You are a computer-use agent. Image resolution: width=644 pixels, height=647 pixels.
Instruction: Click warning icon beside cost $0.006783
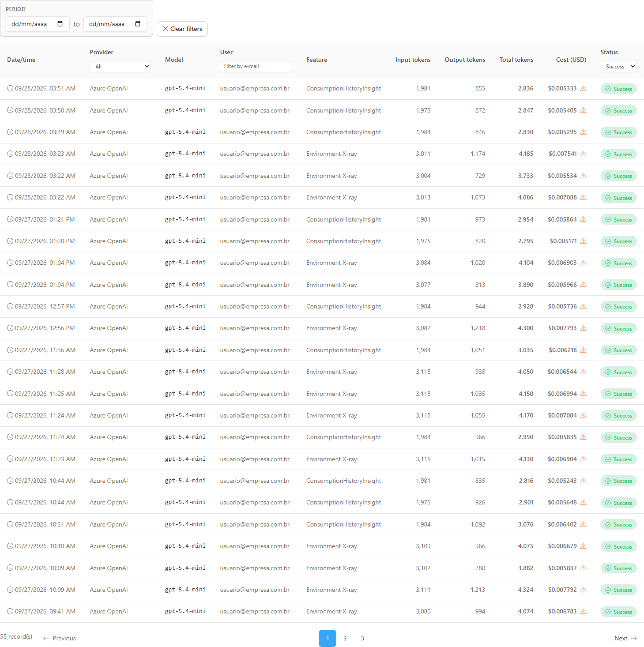tap(583, 611)
